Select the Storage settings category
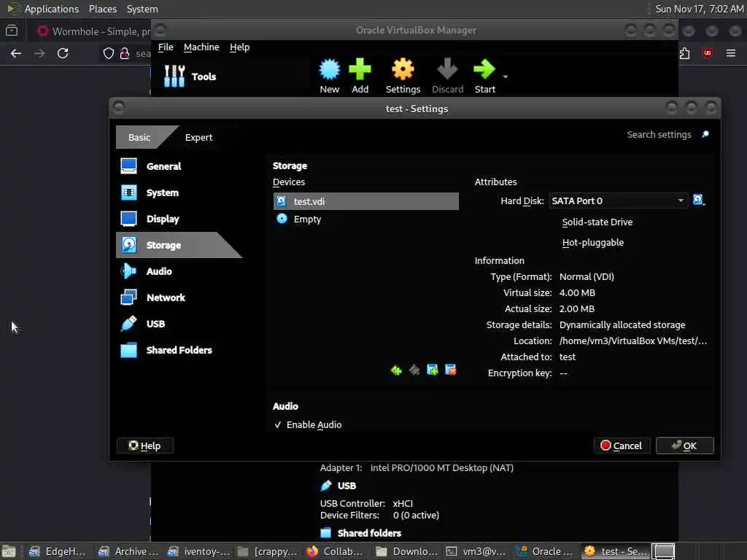Screen dimensions: 747x560 [x=179, y=245]
